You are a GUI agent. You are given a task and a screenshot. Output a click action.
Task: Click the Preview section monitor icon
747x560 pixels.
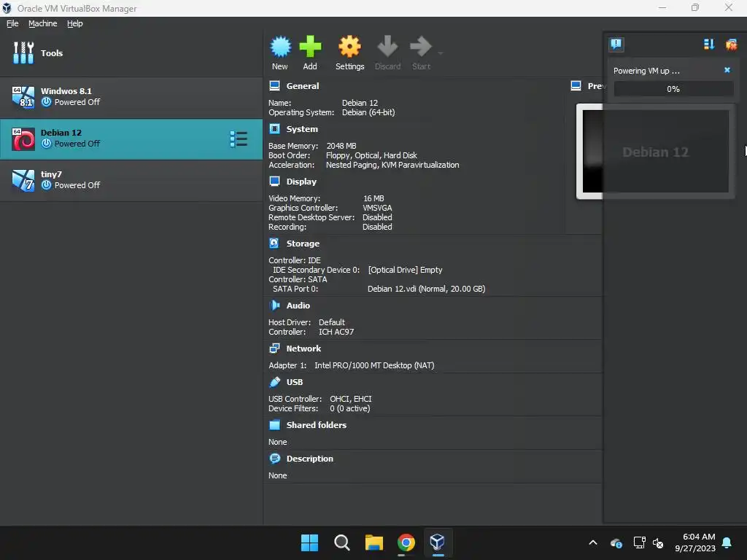576,86
